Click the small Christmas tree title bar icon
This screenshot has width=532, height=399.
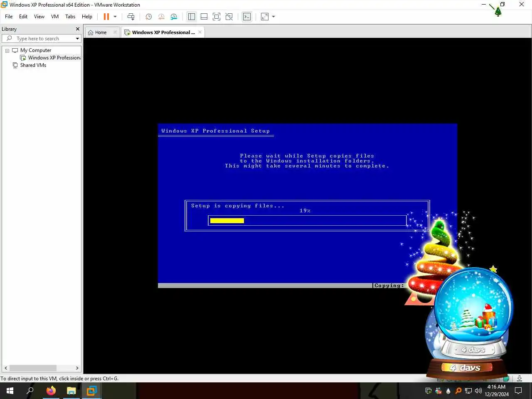[498, 11]
